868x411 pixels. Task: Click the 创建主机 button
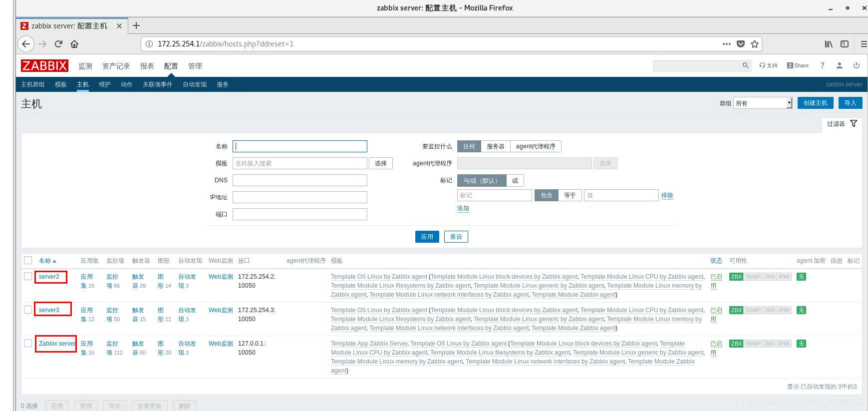click(x=816, y=103)
